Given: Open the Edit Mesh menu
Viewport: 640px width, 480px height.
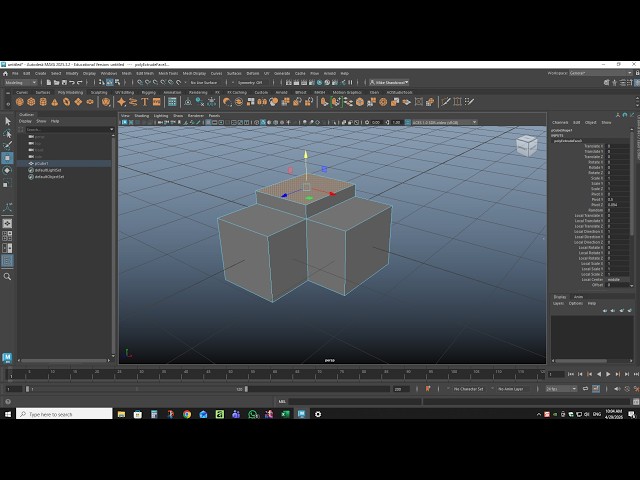Looking at the screenshot, I should 144,73.
